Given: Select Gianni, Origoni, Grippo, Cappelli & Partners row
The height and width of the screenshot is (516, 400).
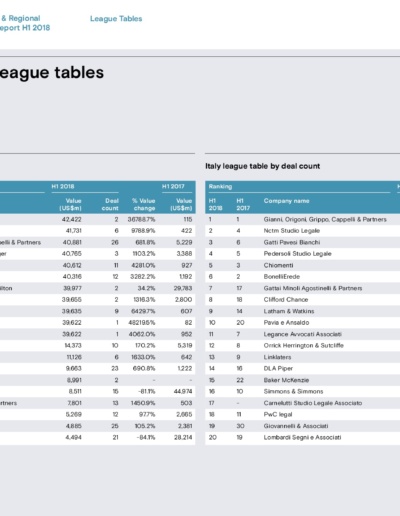Looking at the screenshot, I should tap(303, 219).
